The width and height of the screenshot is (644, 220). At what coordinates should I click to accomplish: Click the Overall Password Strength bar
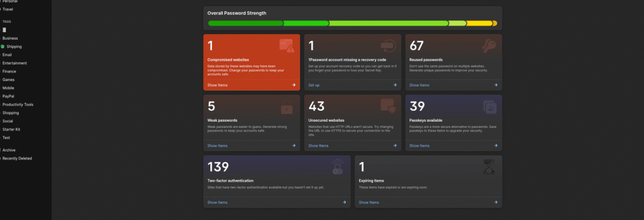pyautogui.click(x=352, y=24)
